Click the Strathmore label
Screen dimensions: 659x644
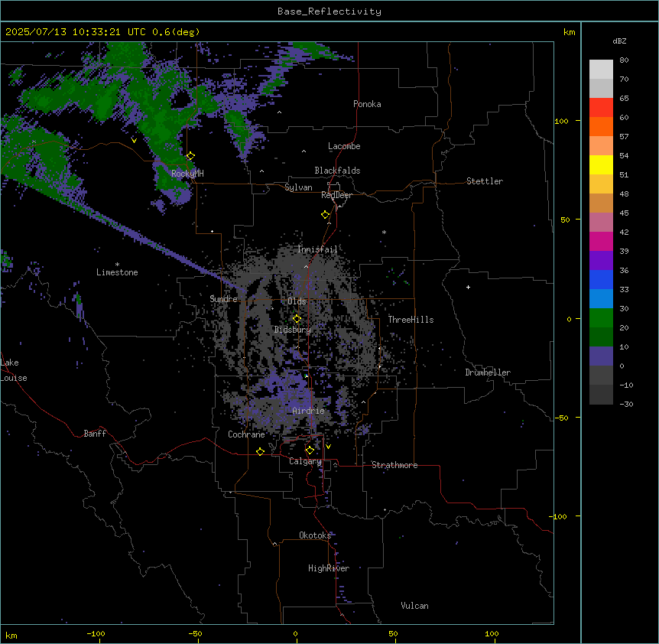(394, 465)
